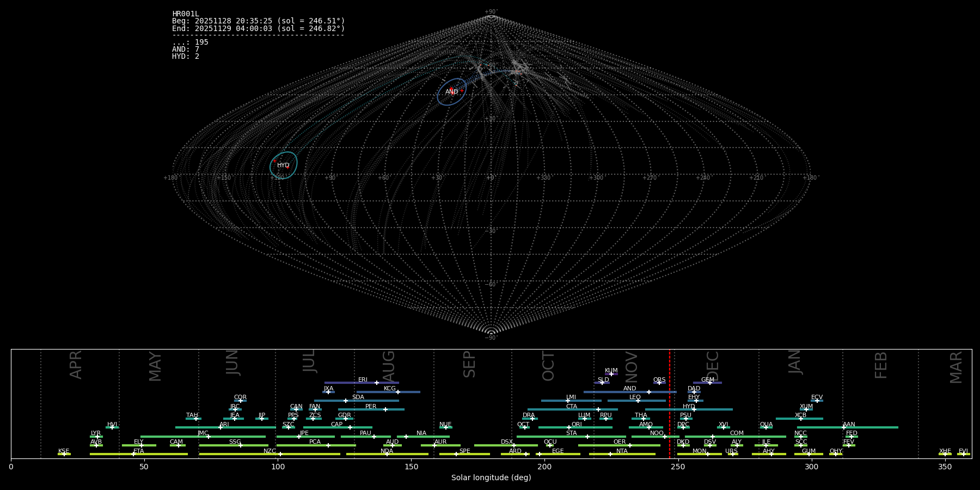Click the QUA shower peak marker

[766, 427]
